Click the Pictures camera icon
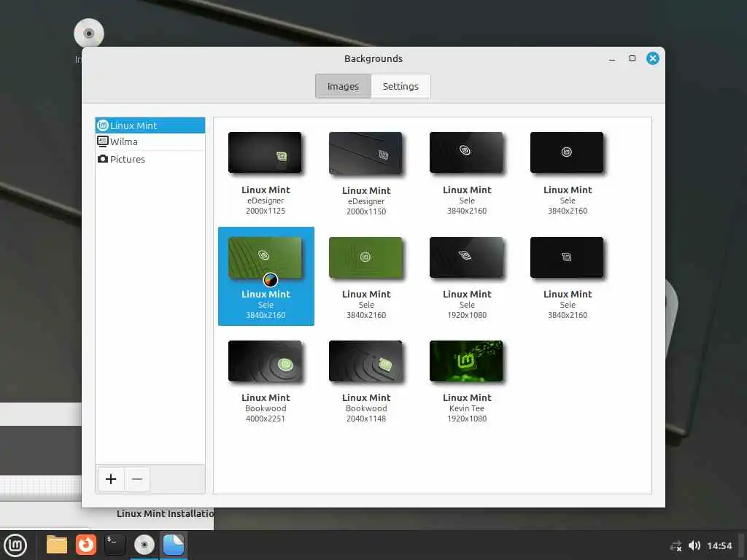 pos(102,158)
